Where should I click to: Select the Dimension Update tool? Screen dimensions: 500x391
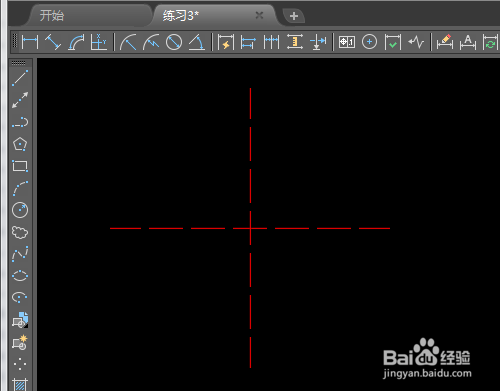click(491, 42)
